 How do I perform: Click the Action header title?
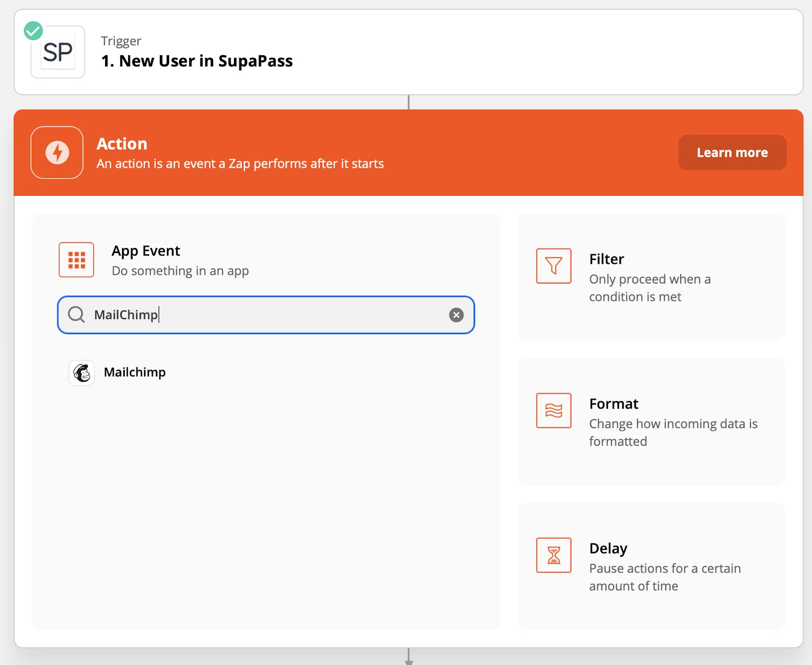pos(122,144)
